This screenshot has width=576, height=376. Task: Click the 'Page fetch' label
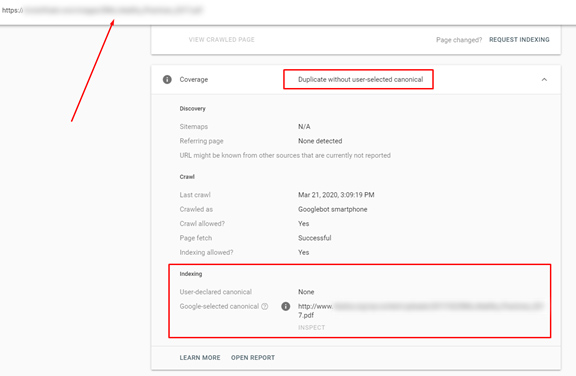tap(195, 238)
